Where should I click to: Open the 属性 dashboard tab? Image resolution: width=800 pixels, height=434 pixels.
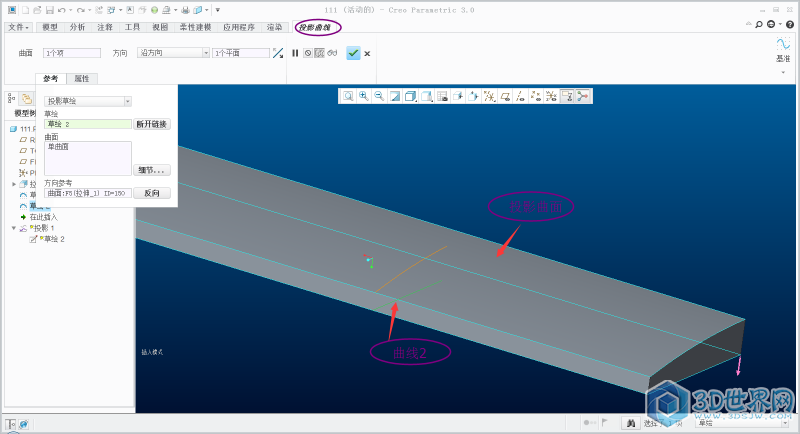82,79
